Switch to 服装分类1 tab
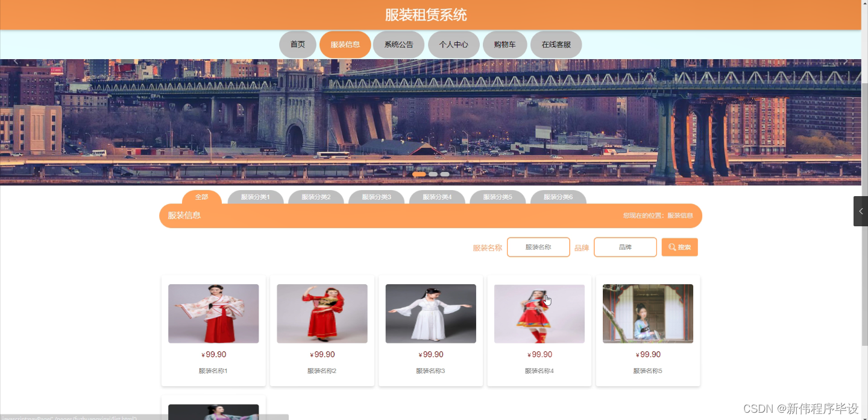Image resolution: width=868 pixels, height=420 pixels. point(256,197)
